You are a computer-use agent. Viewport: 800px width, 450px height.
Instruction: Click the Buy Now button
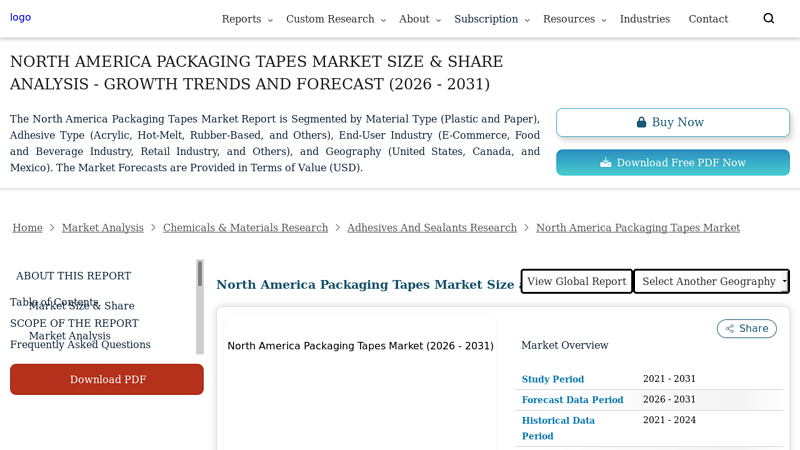[673, 122]
